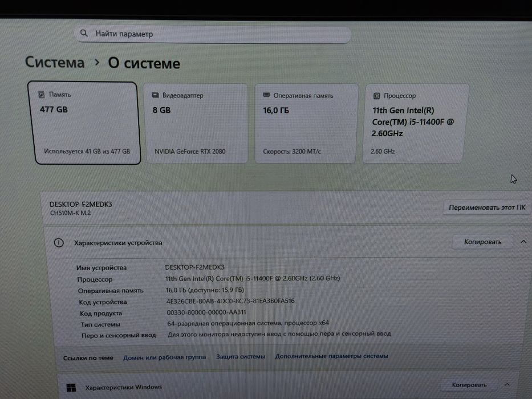Click the Тип системы label
This screenshot has height=399, width=532.
(100, 324)
